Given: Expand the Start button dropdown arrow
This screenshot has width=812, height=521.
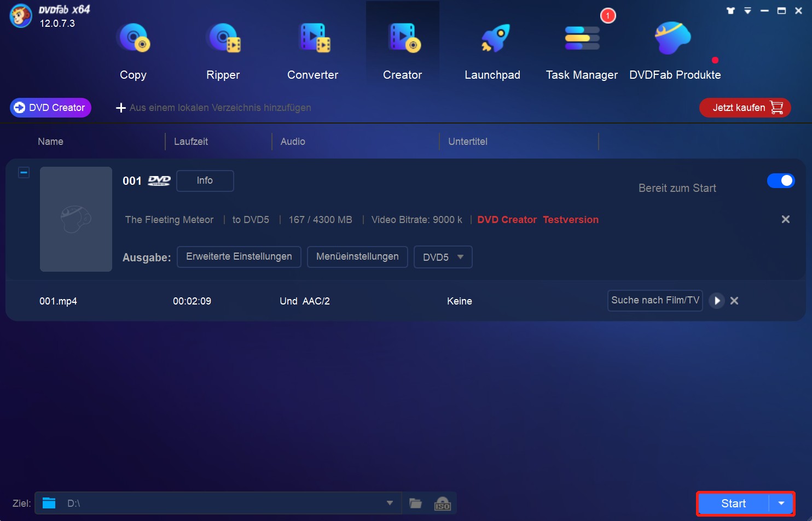Looking at the screenshot, I should point(781,504).
